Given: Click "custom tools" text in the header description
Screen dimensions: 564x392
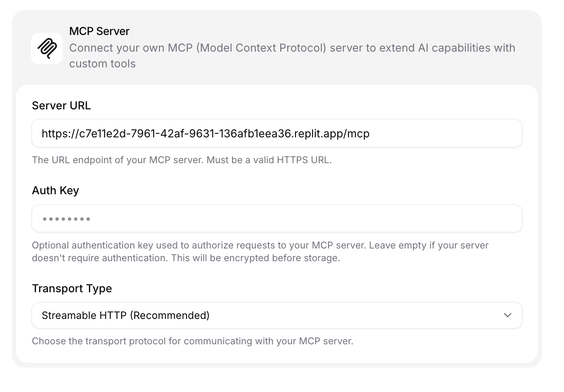Looking at the screenshot, I should pos(102,64).
